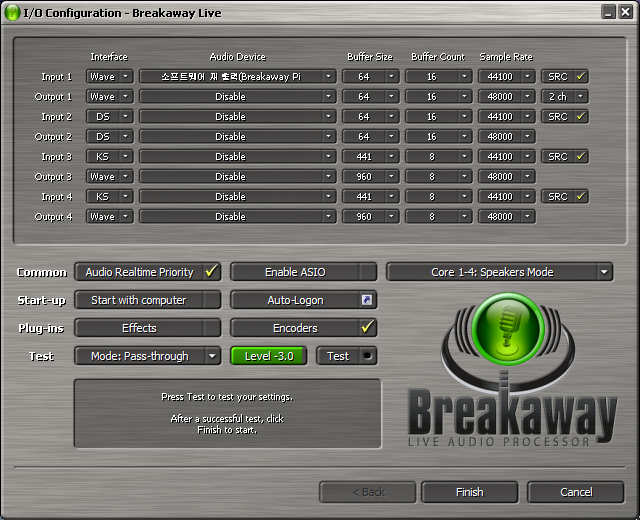Click the Output 2 row label

tap(53, 137)
